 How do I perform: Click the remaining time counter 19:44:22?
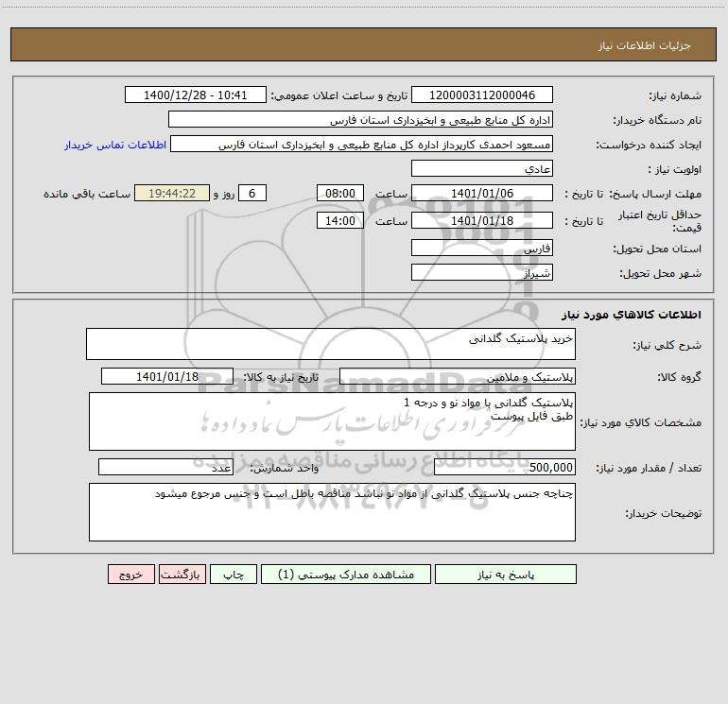coord(172,193)
